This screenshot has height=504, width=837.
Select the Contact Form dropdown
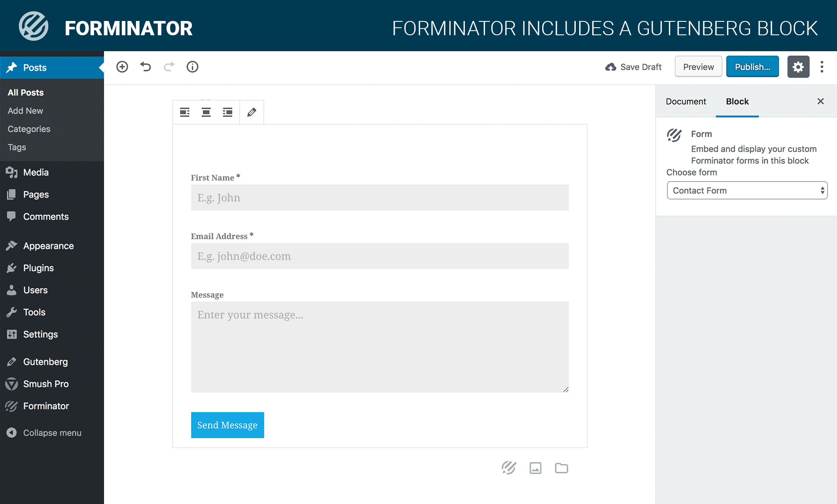746,191
